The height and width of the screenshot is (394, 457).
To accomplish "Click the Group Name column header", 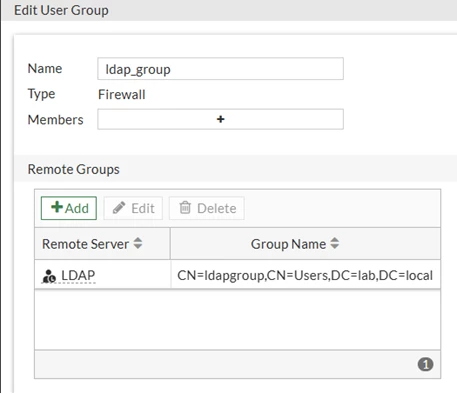I will point(305,244).
